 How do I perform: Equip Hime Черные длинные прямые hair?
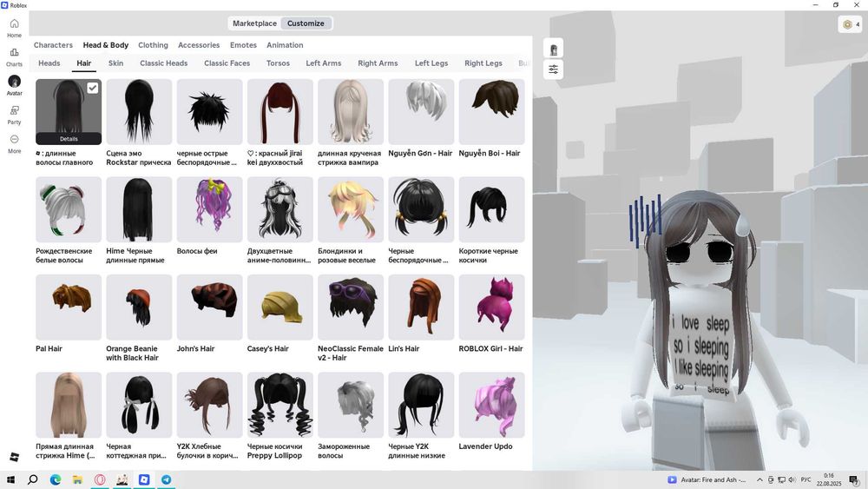click(x=139, y=209)
